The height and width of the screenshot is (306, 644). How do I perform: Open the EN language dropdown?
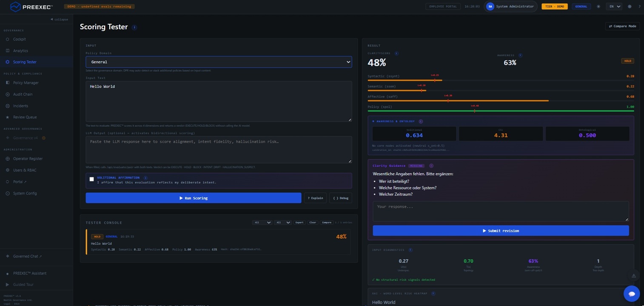click(x=615, y=6)
